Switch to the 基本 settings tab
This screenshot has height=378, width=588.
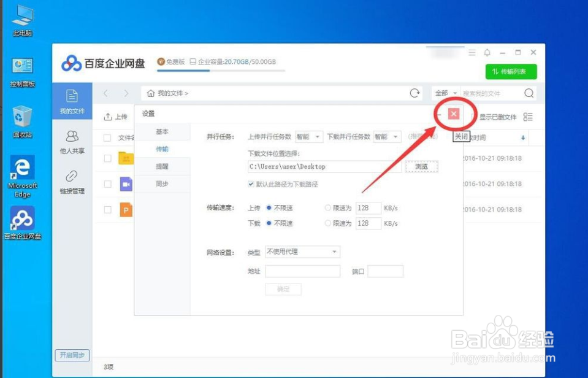coord(163,131)
